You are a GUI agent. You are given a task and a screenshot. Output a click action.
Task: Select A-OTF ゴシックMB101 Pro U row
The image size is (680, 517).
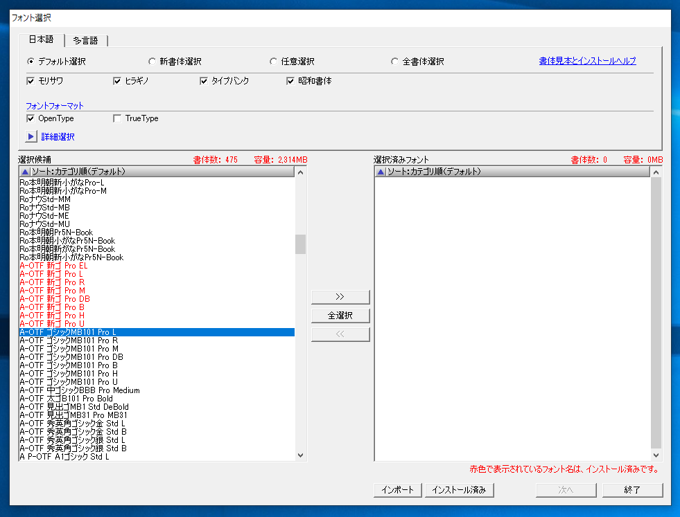157,382
